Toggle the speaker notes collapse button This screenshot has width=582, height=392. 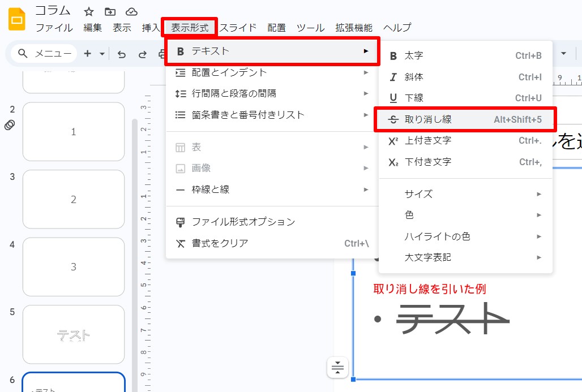click(x=337, y=368)
